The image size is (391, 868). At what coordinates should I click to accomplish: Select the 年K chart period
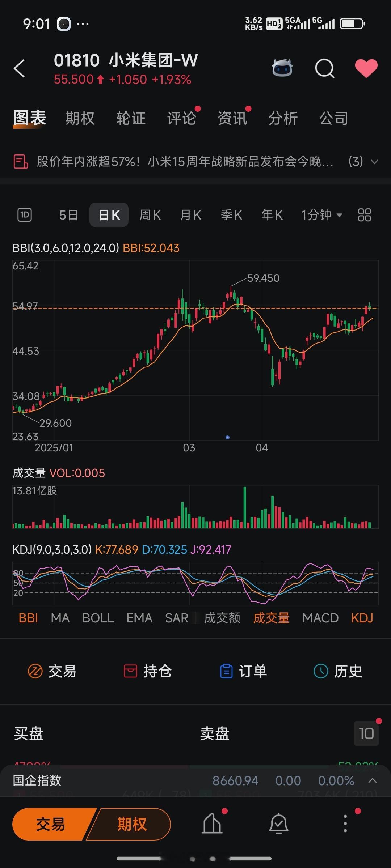272,215
